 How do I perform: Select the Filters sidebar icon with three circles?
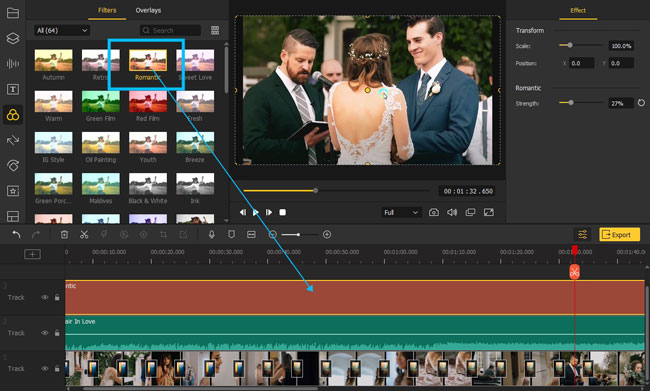coord(13,114)
